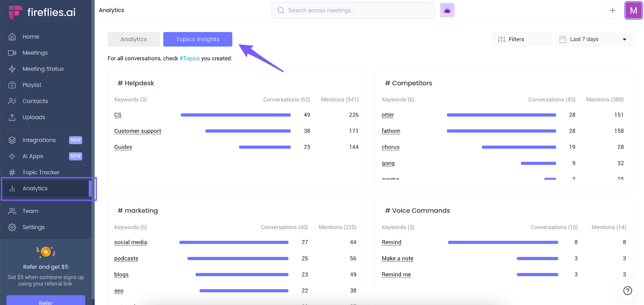Click the podcasts keyword link
The height and width of the screenshot is (305, 644).
126,258
